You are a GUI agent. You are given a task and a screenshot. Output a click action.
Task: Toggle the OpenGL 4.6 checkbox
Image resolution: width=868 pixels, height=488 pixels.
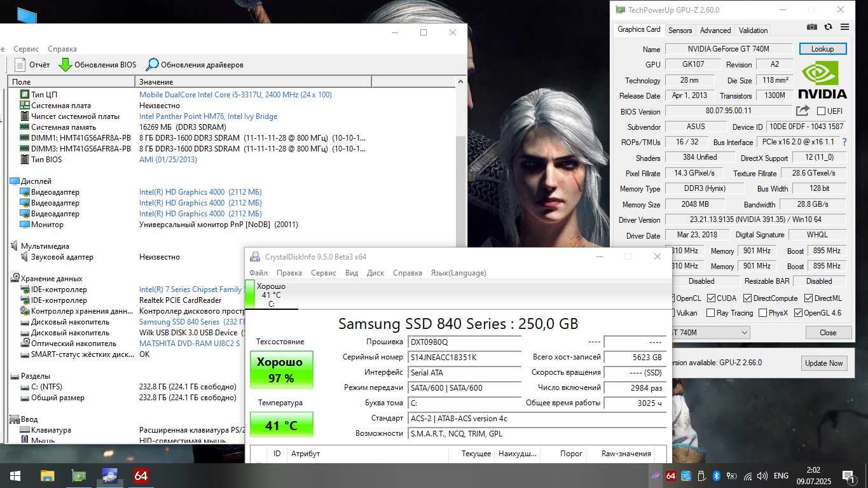pos(798,312)
